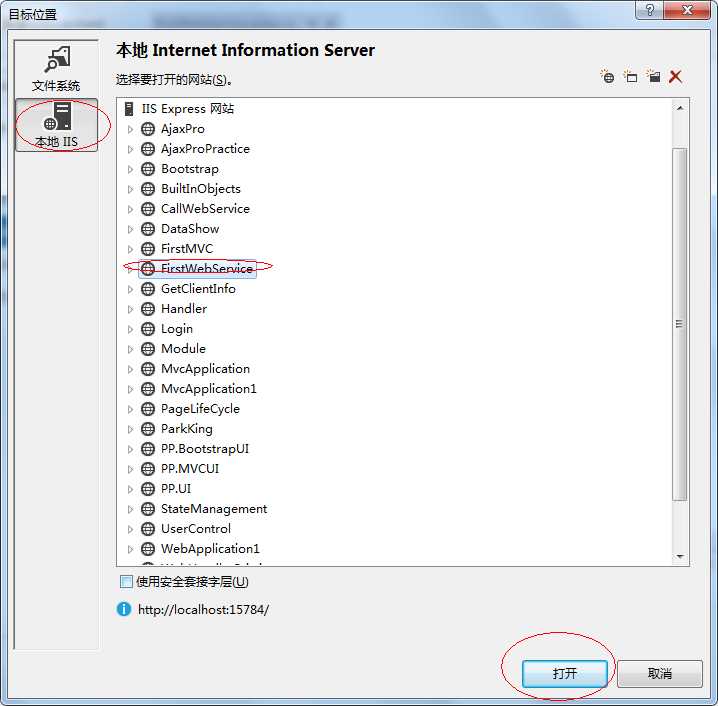Click the globe icon next to UserControl
Image resolution: width=718 pixels, height=706 pixels.
(148, 529)
